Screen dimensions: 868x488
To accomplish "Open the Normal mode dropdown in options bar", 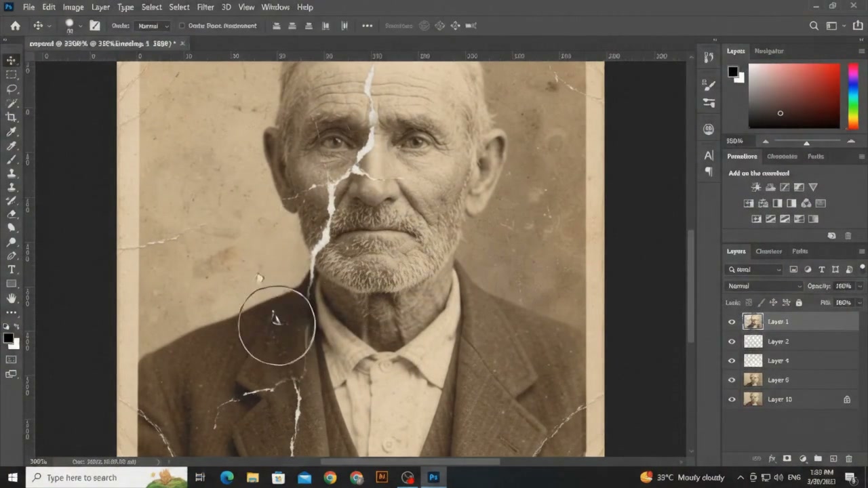I will click(x=152, y=26).
